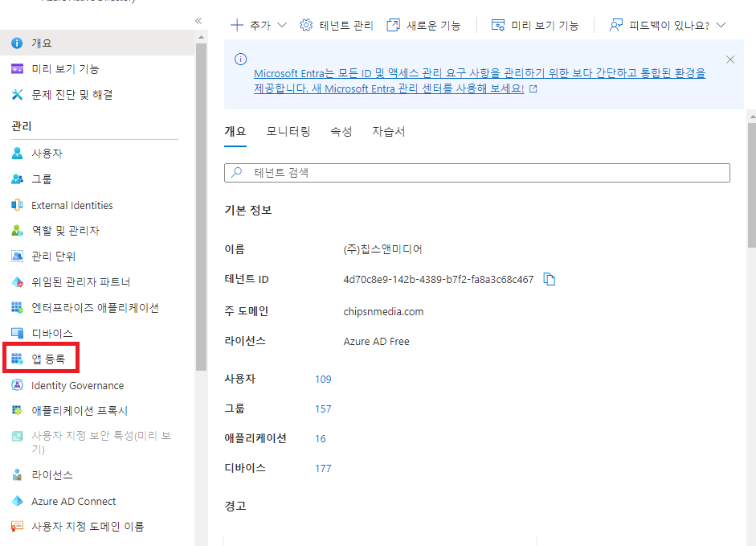Image resolution: width=756 pixels, height=546 pixels.
Task: Click the sidebar scroll-up arrow
Action: click(201, 37)
